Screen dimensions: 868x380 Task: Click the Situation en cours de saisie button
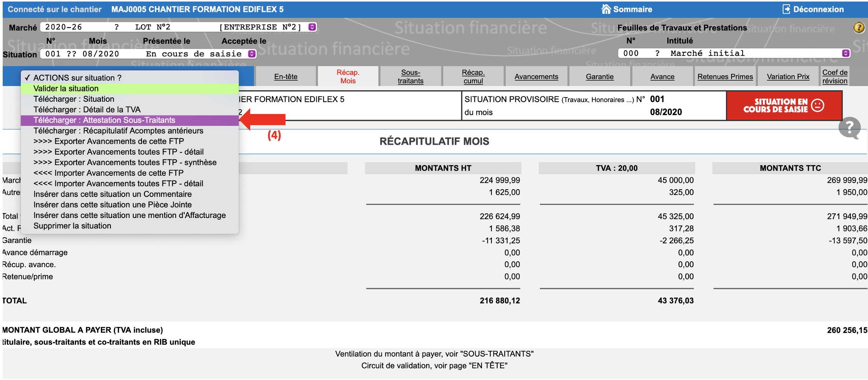(x=784, y=106)
